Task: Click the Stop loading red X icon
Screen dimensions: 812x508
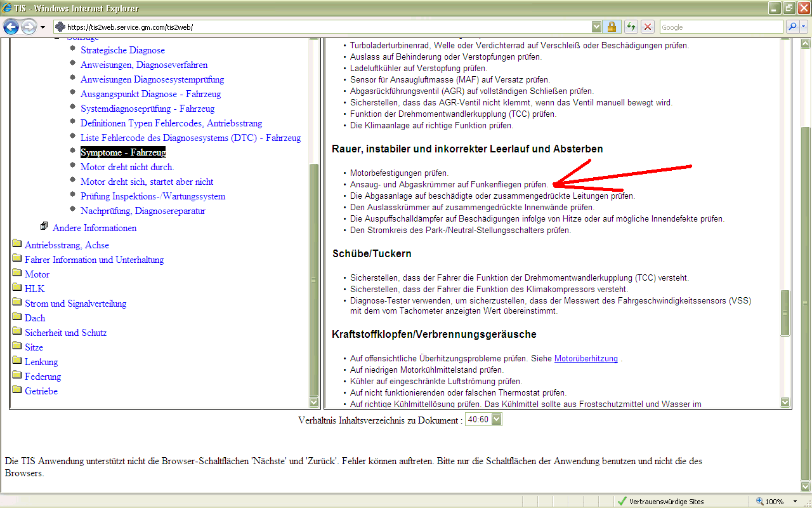Action: 647,27
